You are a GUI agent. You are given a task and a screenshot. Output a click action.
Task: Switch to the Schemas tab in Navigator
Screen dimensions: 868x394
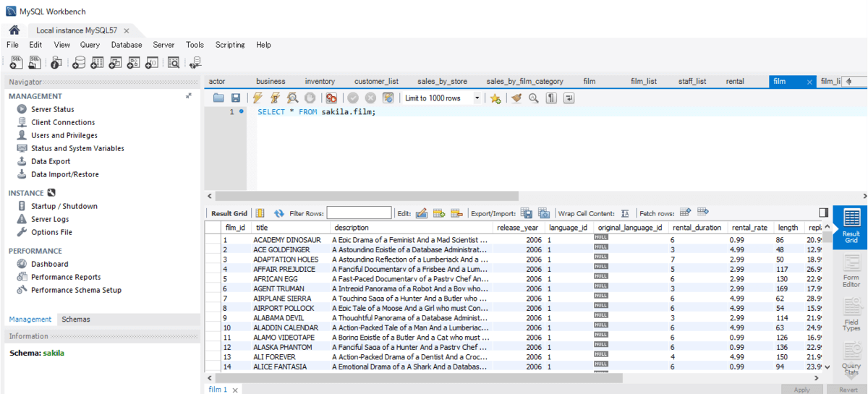tap(76, 319)
